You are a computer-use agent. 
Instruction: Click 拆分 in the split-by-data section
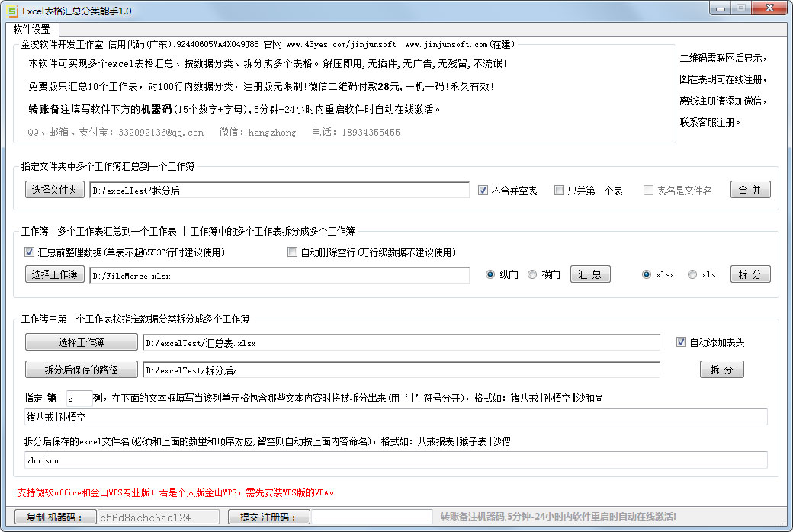pyautogui.click(x=721, y=369)
